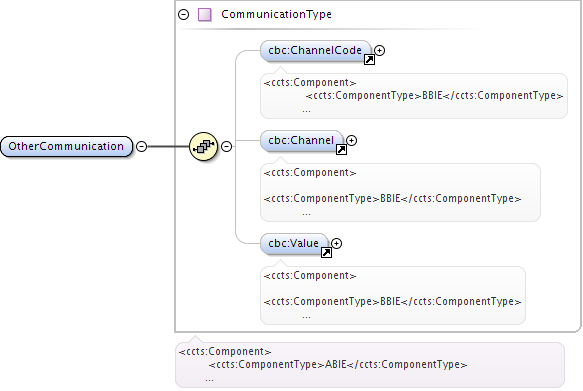Collapse the OtherCommunication element
583x391 pixels.
coord(141,146)
